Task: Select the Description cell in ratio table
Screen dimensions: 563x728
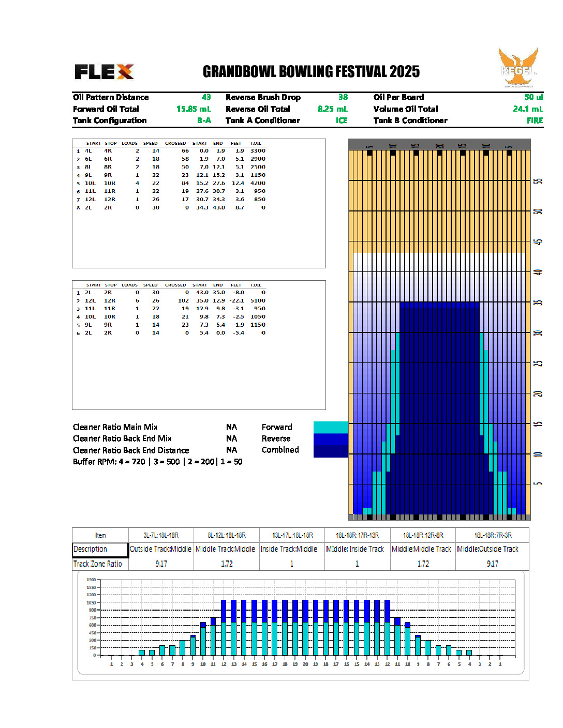Action: coord(100,549)
